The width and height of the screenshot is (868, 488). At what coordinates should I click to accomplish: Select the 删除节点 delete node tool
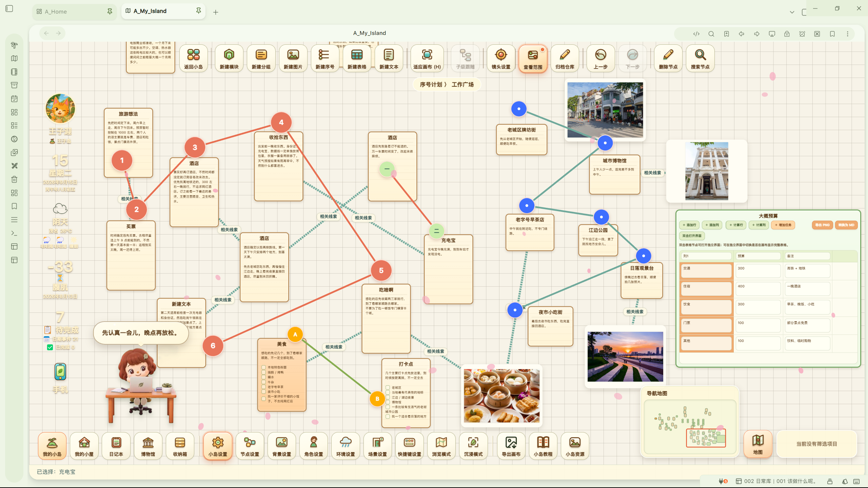[668, 58]
